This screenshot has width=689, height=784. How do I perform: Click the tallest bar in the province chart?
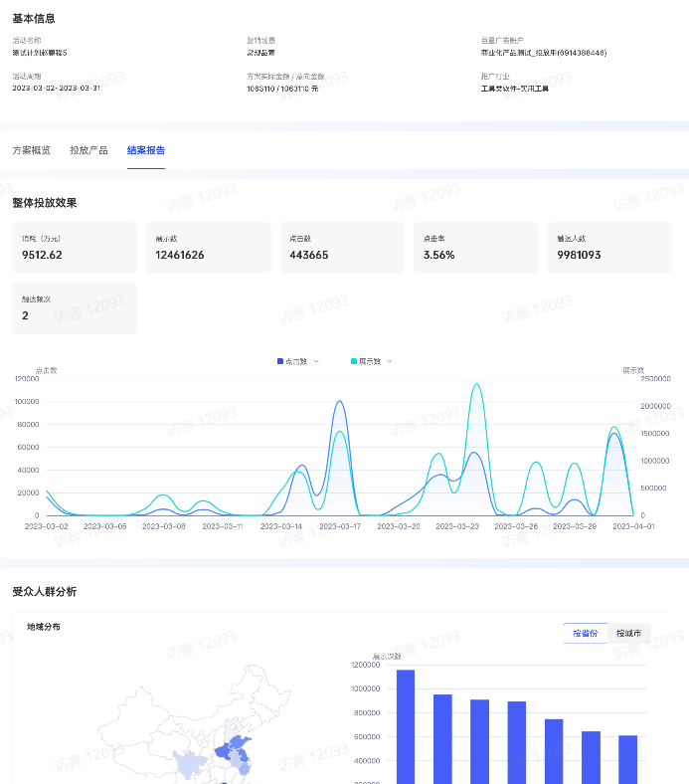(x=406, y=727)
